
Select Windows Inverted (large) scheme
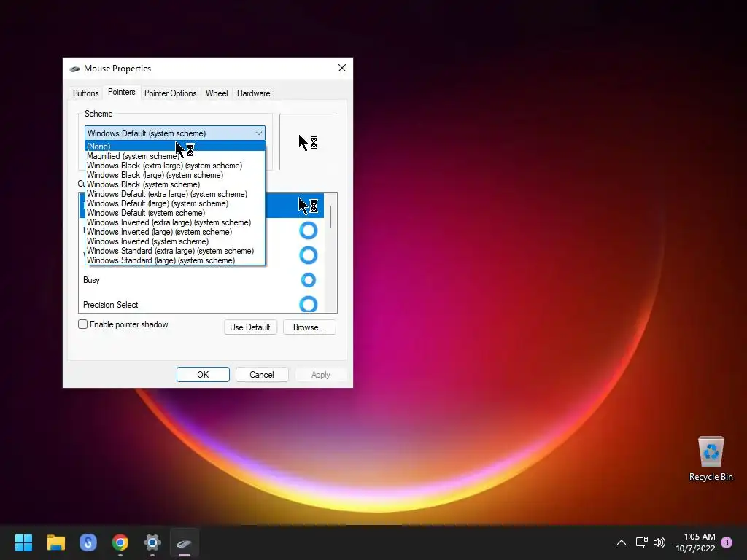click(x=175, y=232)
